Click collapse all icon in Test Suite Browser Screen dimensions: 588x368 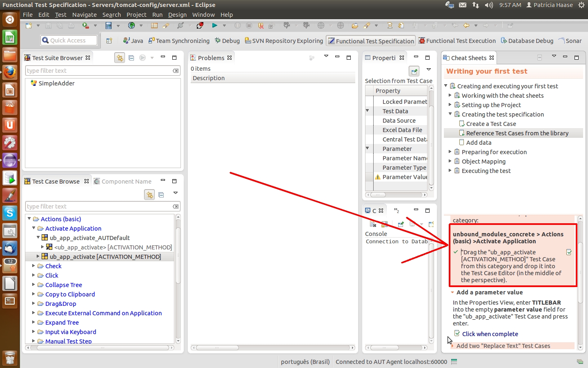pos(131,58)
